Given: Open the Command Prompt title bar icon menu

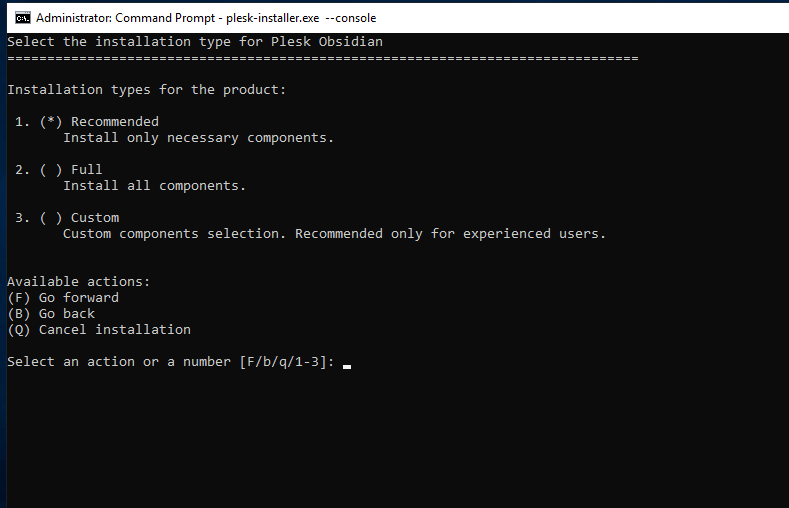Looking at the screenshot, I should click(x=23, y=18).
